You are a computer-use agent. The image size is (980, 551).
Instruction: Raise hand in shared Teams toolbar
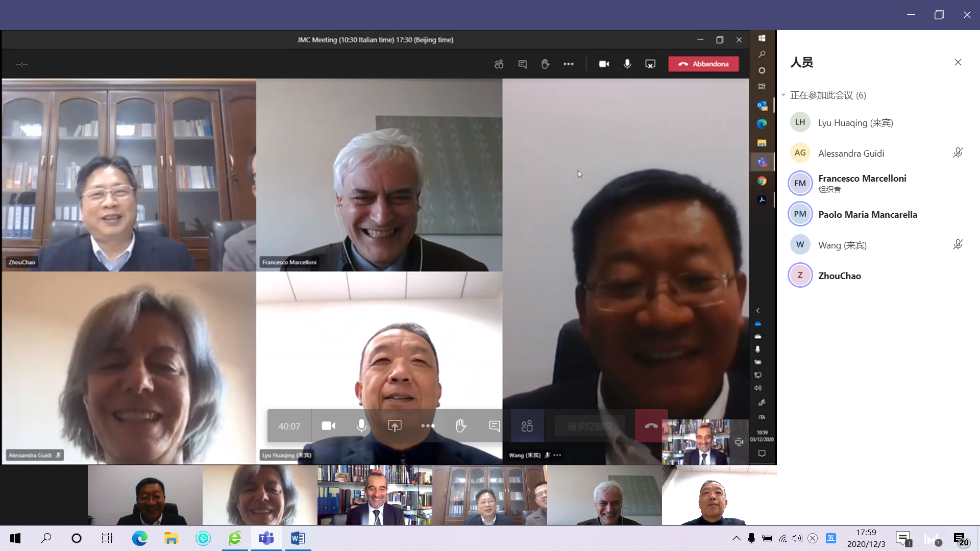[545, 64]
